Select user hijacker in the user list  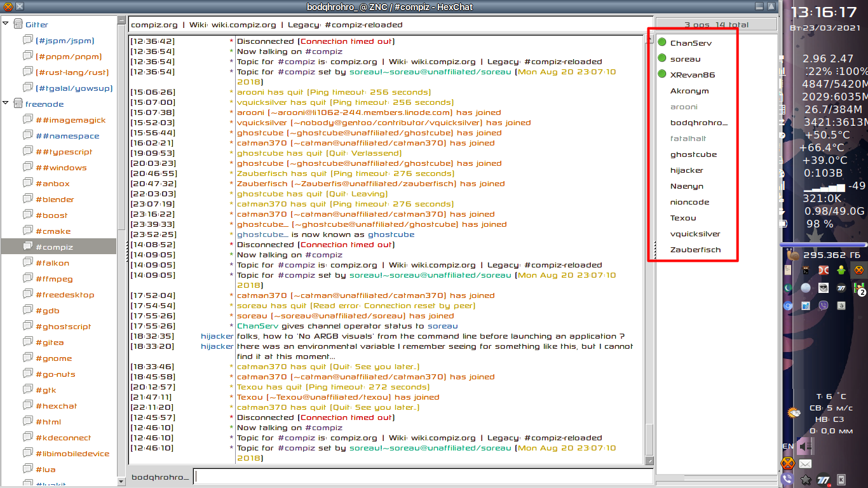(686, 170)
